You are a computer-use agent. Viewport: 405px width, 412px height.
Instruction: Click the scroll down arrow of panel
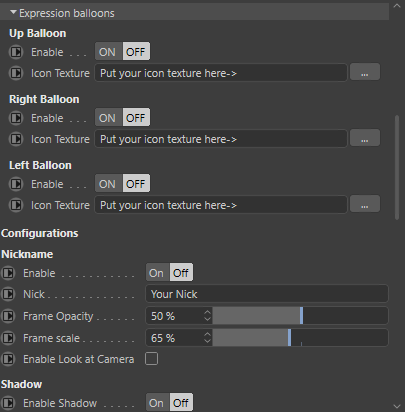point(397,406)
